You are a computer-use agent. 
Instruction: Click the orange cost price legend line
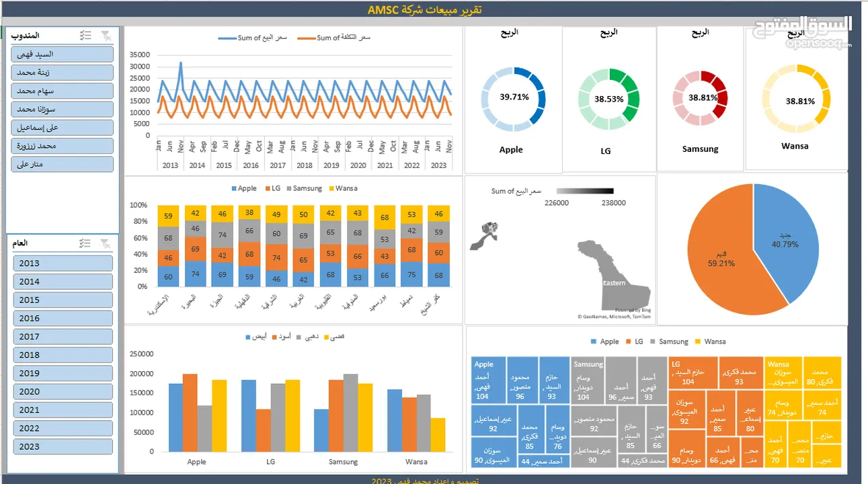[x=307, y=38]
